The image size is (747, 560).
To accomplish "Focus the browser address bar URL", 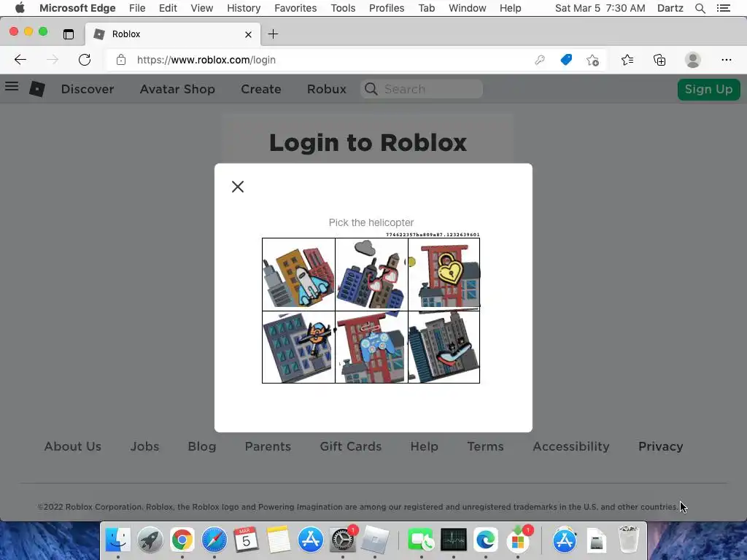I will click(x=206, y=60).
